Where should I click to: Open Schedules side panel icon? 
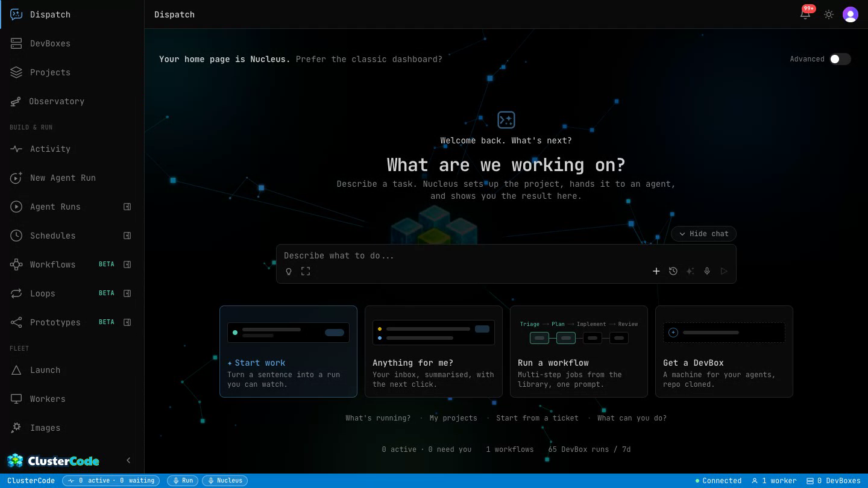coord(127,236)
